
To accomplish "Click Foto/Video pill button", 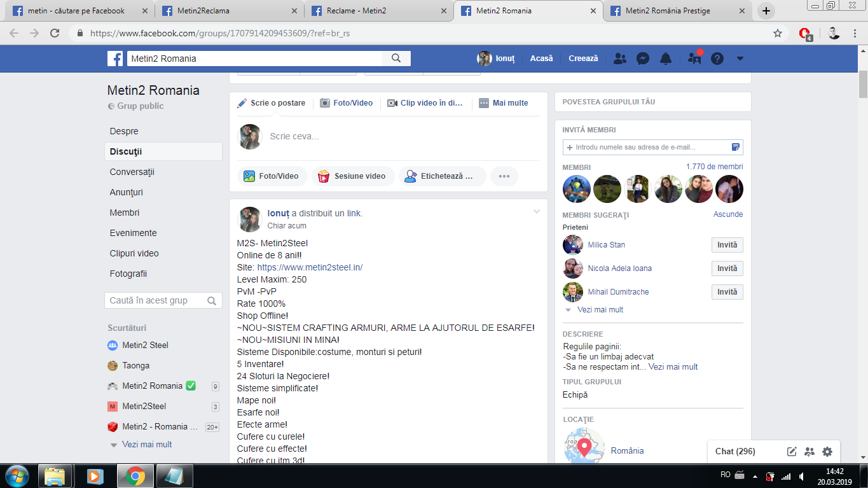I will click(x=272, y=176).
